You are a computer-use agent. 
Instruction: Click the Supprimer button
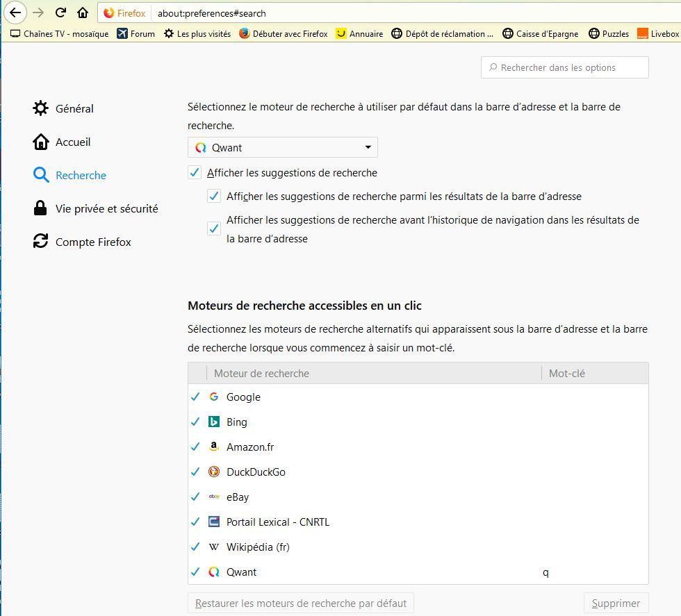[616, 603]
